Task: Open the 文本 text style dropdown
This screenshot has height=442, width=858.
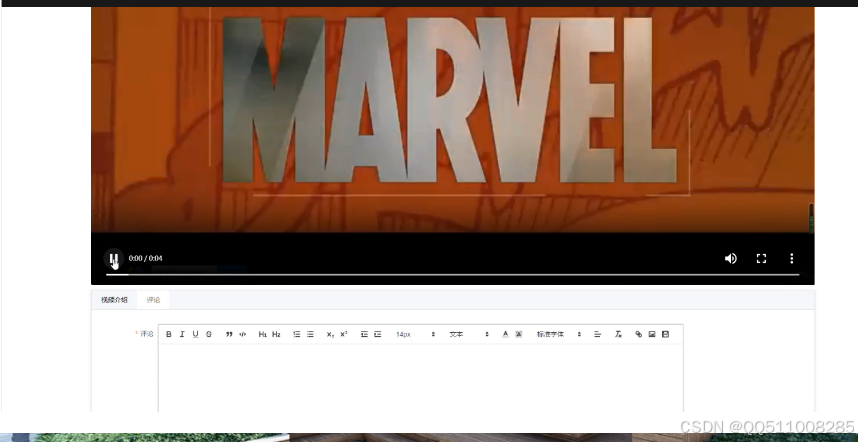Action: point(469,334)
